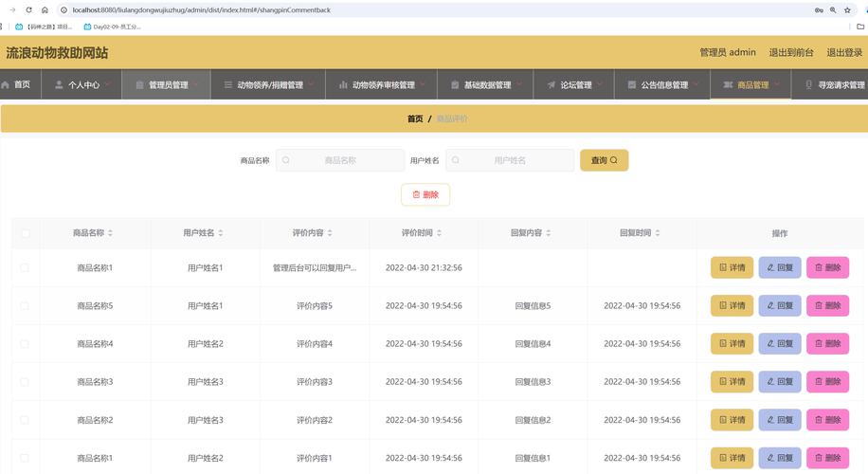
Task: Click the browser home icon
Action: (x=45, y=9)
